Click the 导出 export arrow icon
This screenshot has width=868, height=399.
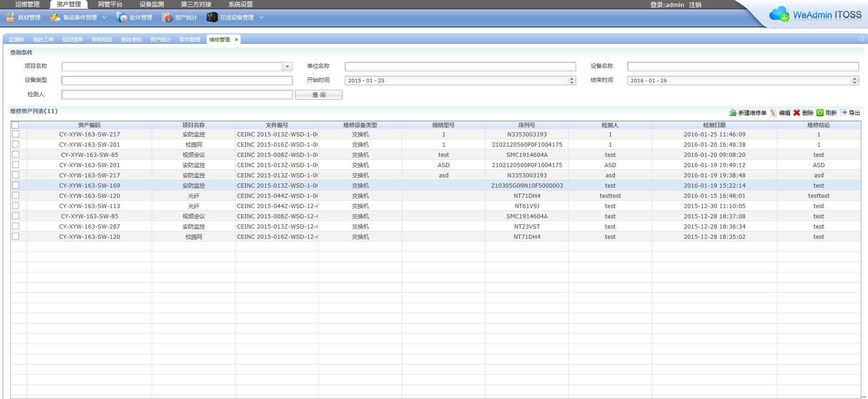click(x=844, y=113)
